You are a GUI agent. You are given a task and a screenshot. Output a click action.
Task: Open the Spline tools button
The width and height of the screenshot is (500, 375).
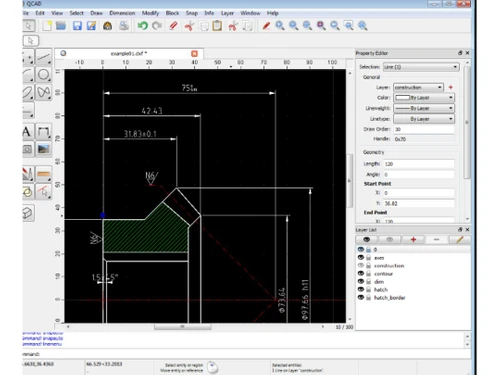pyautogui.click(x=44, y=92)
